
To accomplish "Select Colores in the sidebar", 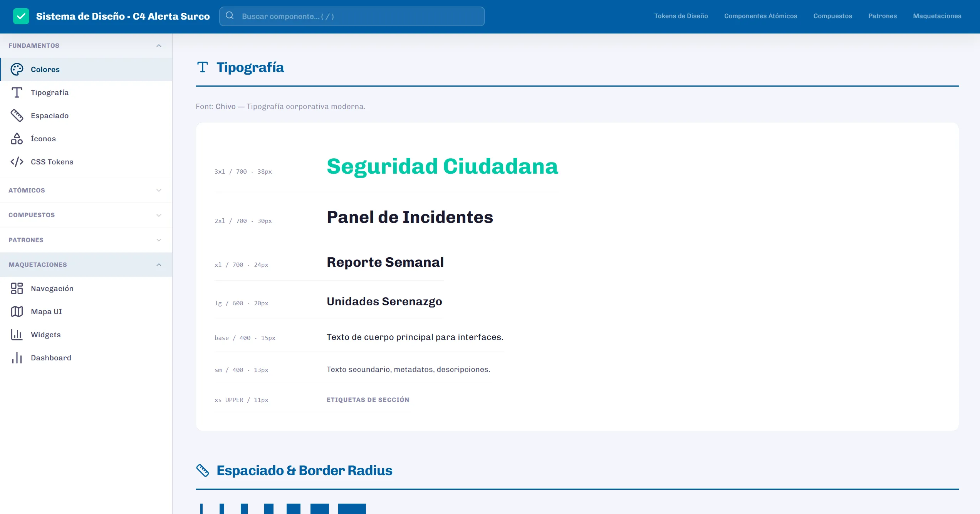I will (x=86, y=69).
